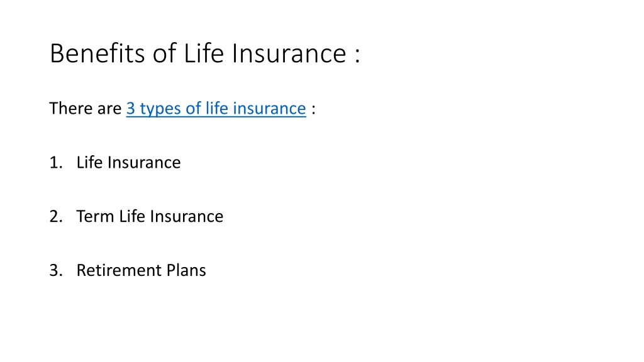Select the "Benefits of Life Insurance :" slide title
644x362 pixels.
coord(205,53)
